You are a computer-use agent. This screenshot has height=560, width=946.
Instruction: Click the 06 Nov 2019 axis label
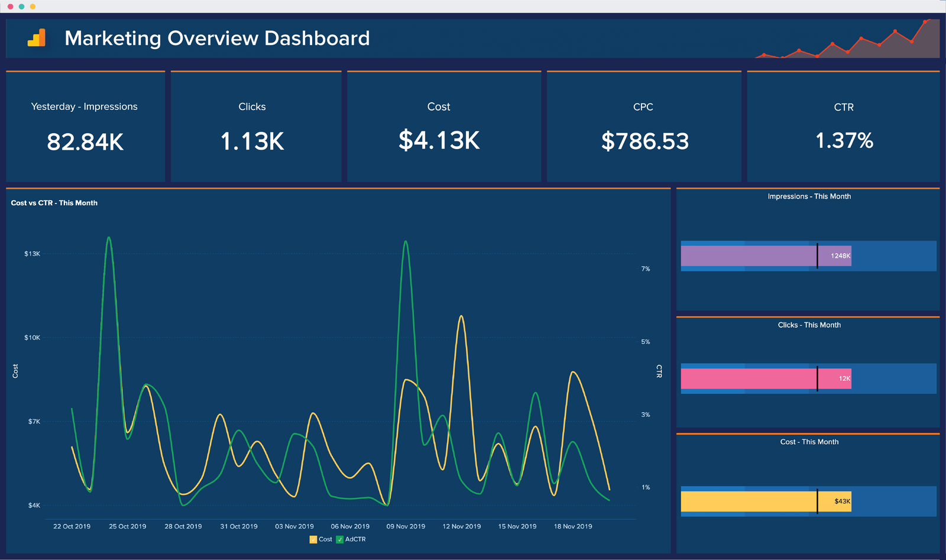[x=350, y=526]
